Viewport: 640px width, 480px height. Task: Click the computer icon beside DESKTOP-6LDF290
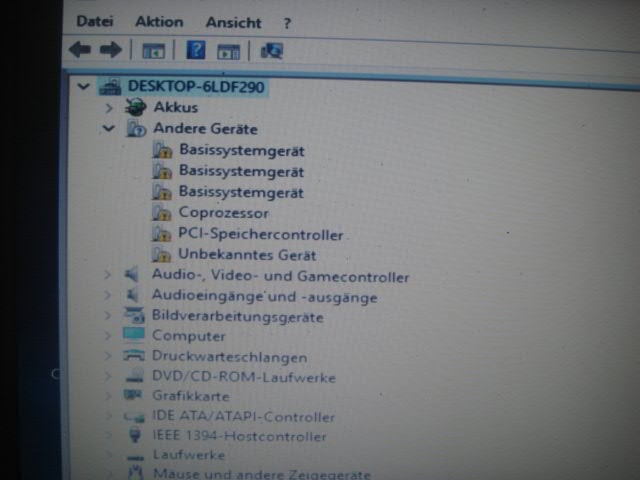[x=110, y=87]
